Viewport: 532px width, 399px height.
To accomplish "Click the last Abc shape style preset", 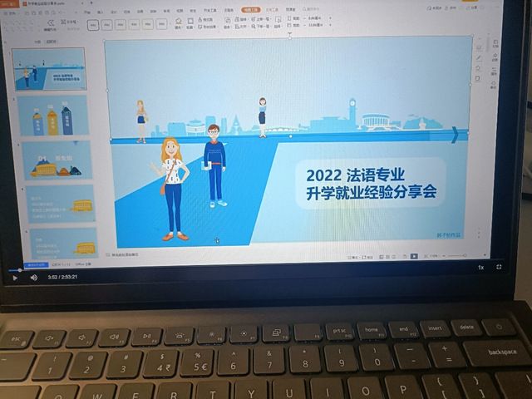I will [x=162, y=24].
